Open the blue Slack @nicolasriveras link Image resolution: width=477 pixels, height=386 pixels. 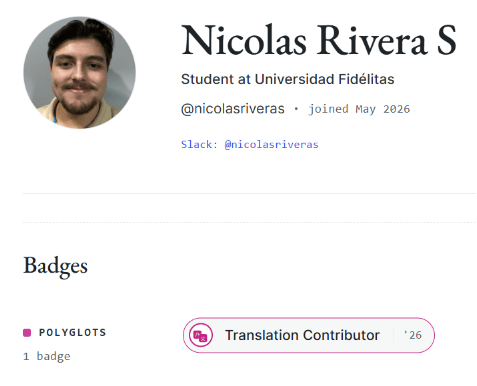point(250,144)
